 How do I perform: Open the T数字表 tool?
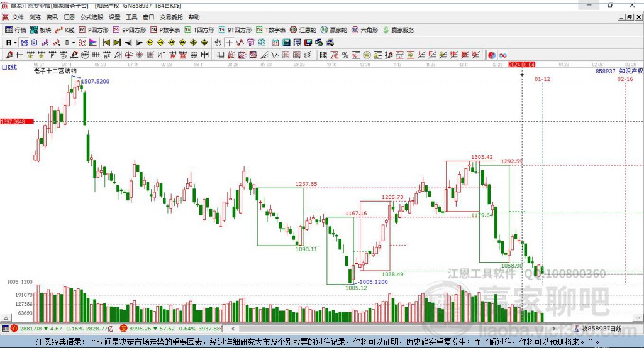click(270, 30)
